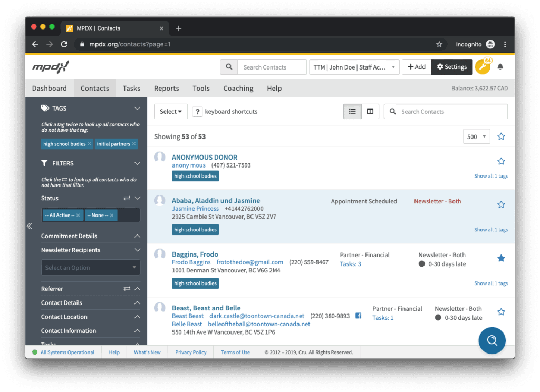Remove the All Active status filter

pyautogui.click(x=78, y=215)
